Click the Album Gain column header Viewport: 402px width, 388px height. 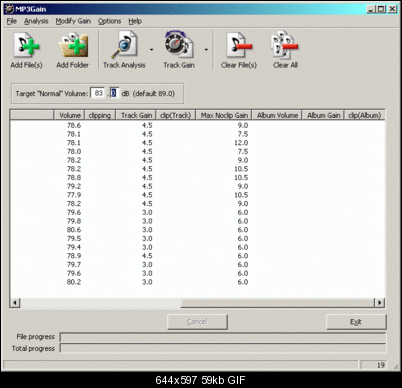point(323,115)
